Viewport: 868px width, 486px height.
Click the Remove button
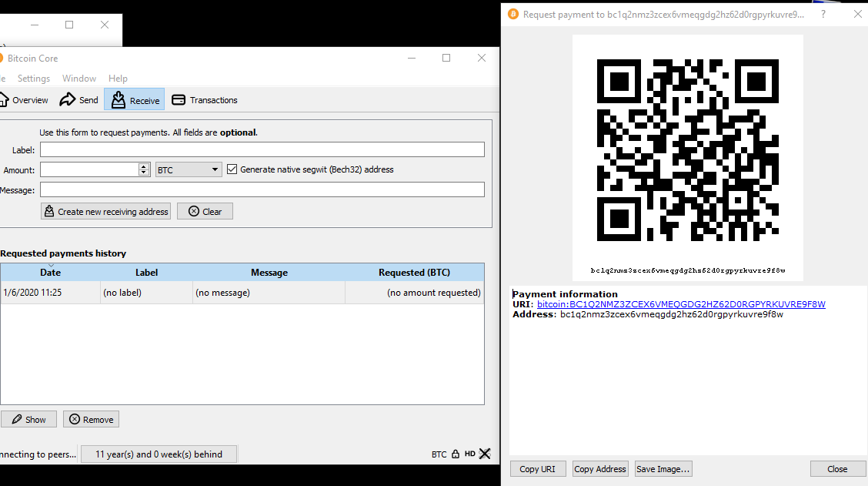[x=91, y=420]
